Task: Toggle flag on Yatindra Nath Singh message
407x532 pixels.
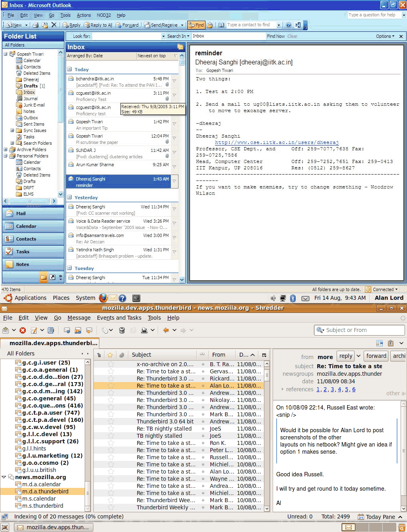Action: (x=174, y=252)
